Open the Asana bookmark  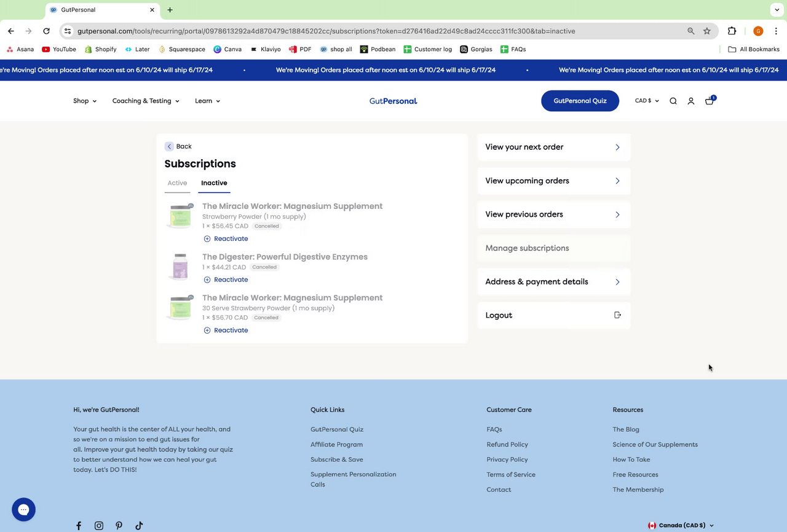pyautogui.click(x=20, y=49)
